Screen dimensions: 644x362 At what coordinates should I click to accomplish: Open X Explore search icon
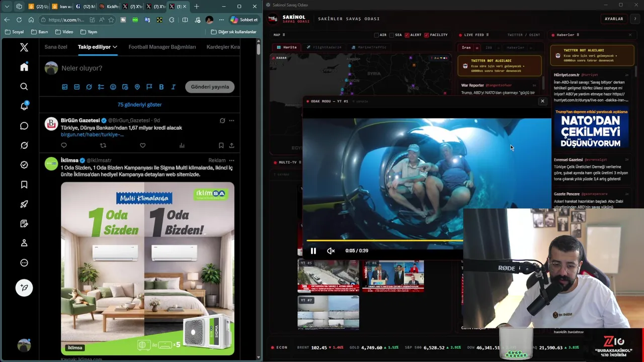coord(24,86)
